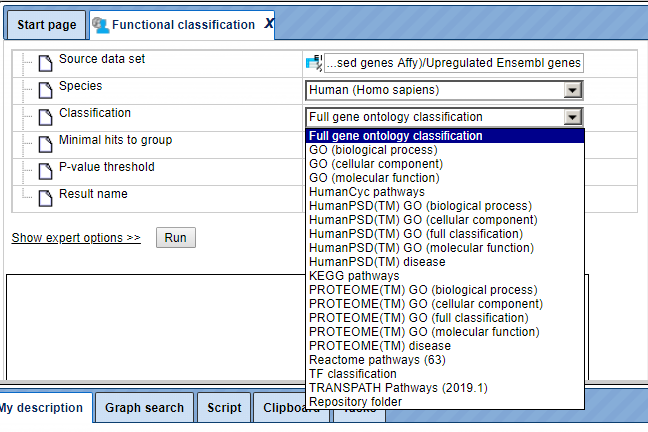This screenshot has height=432, width=648.
Task: Run the functional classification analysis
Action: (x=176, y=238)
